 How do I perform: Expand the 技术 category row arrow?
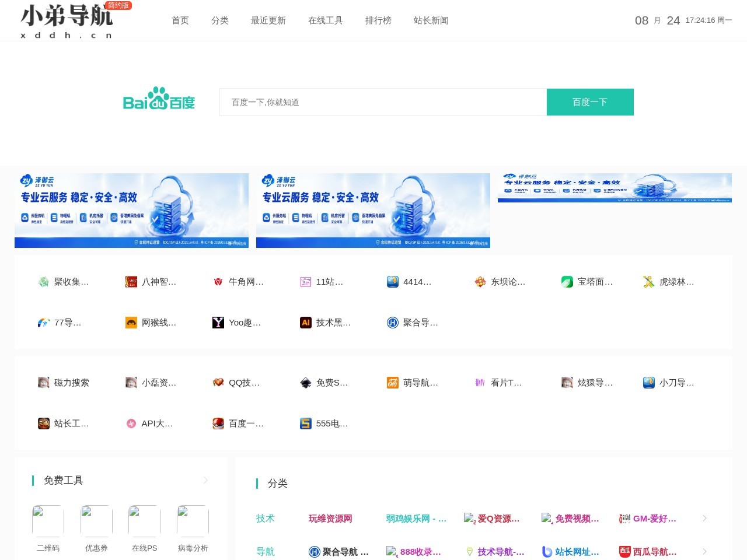(704, 518)
